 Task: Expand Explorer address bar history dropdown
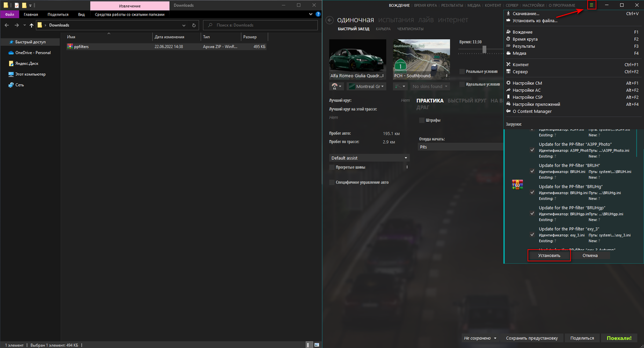[x=184, y=25]
